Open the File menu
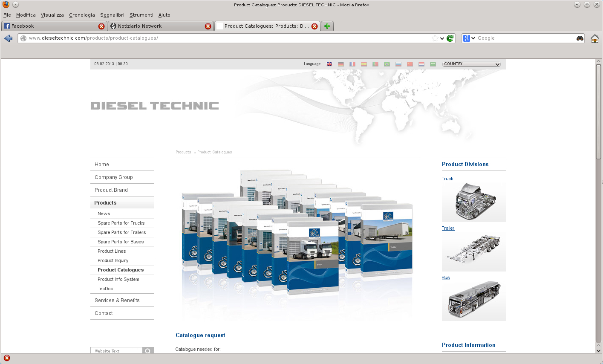603x364 pixels. point(7,15)
